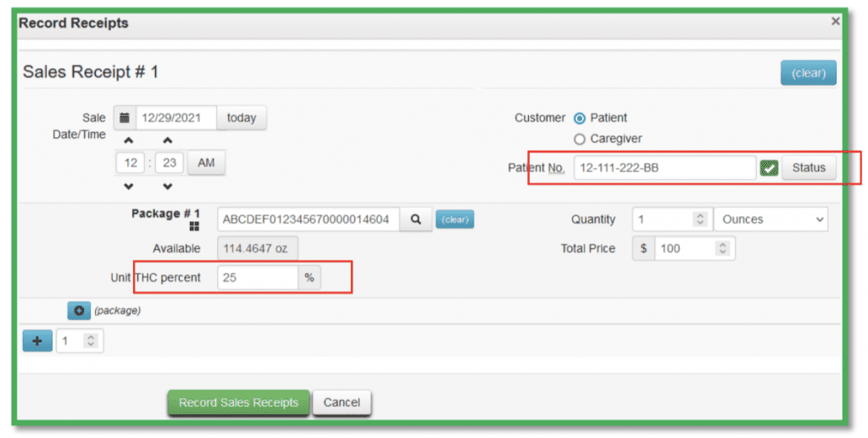Image resolution: width=868 pixels, height=438 pixels.
Task: Click the Unit THC percent field
Action: 258,278
